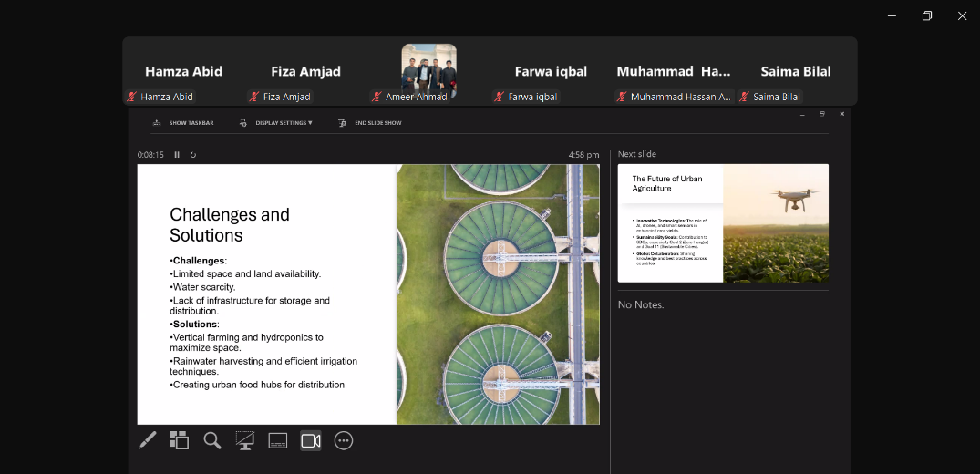Pause the presentation timer

pyautogui.click(x=177, y=155)
